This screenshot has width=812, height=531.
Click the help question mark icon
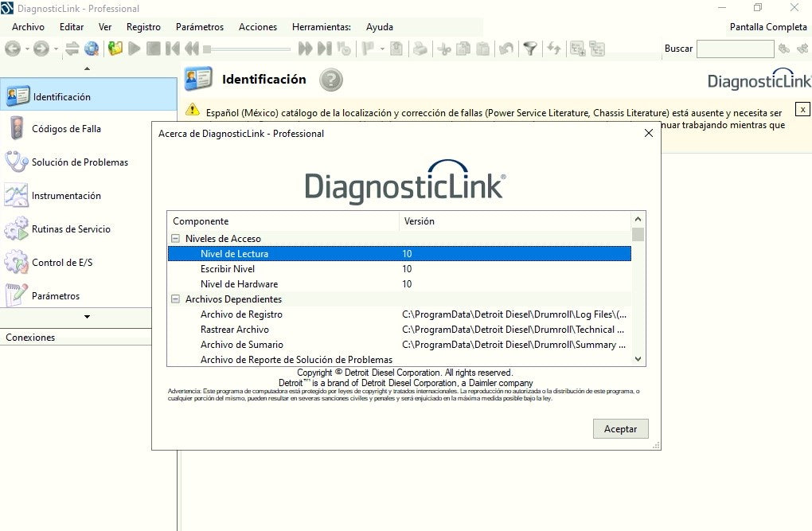coord(331,80)
